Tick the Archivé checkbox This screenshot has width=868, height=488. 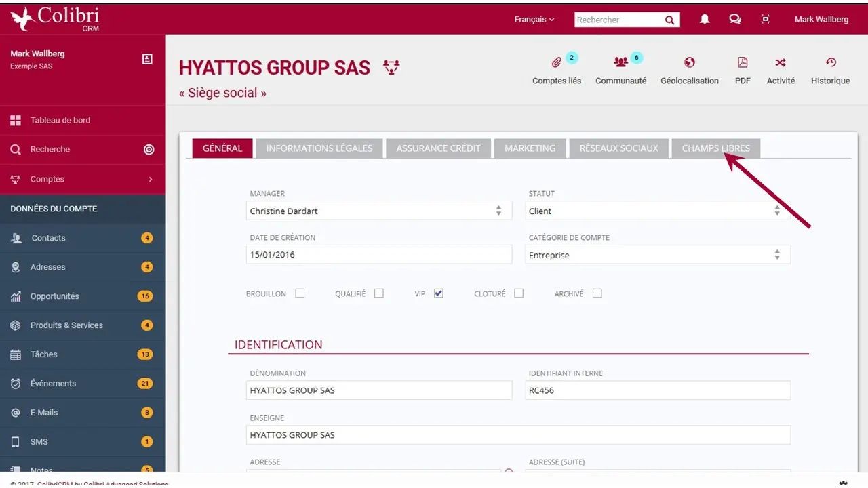(597, 293)
